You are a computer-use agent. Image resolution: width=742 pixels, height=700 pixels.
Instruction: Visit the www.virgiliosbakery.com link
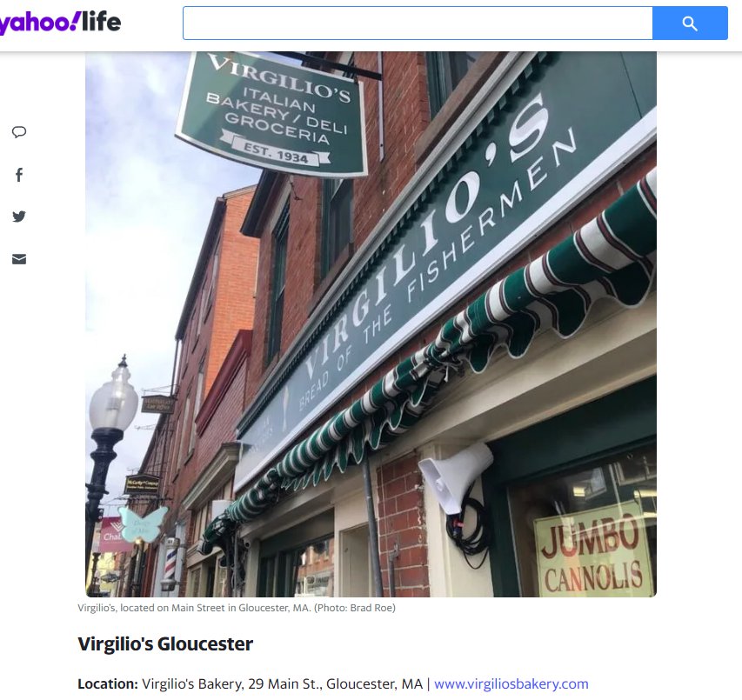pos(511,684)
